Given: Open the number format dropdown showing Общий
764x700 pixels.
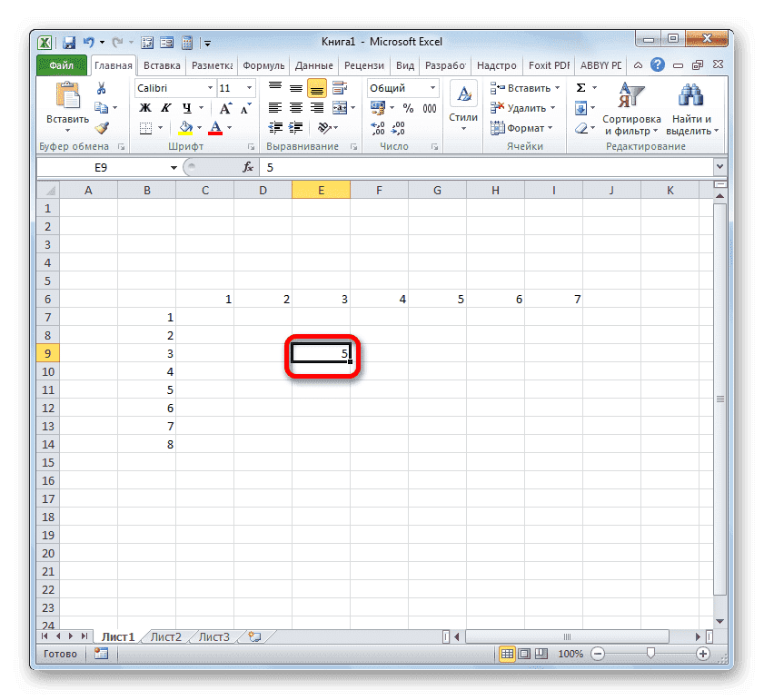Looking at the screenshot, I should pos(433,88).
